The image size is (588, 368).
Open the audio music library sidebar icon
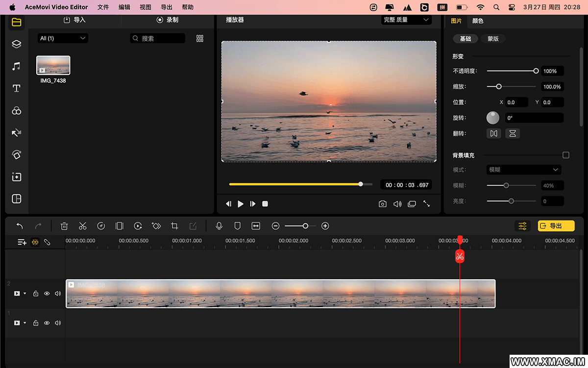coord(16,66)
